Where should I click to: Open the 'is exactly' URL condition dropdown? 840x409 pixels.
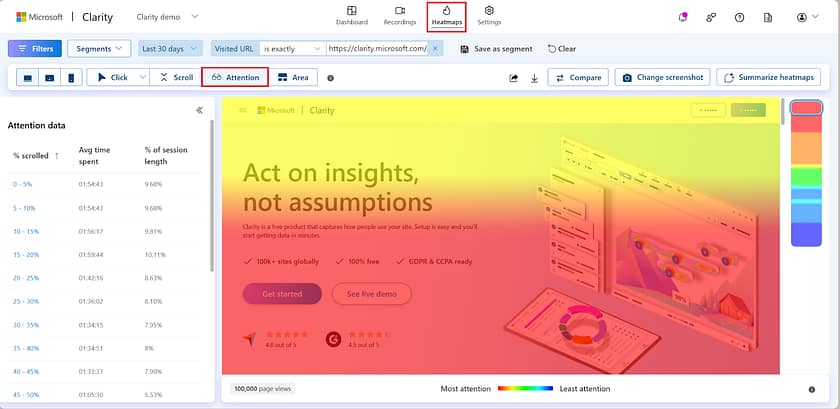291,48
